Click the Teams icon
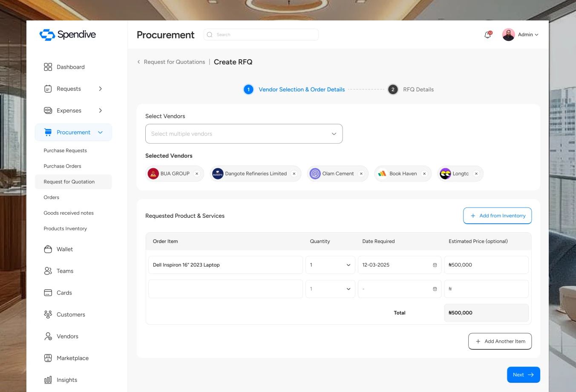 coord(48,271)
